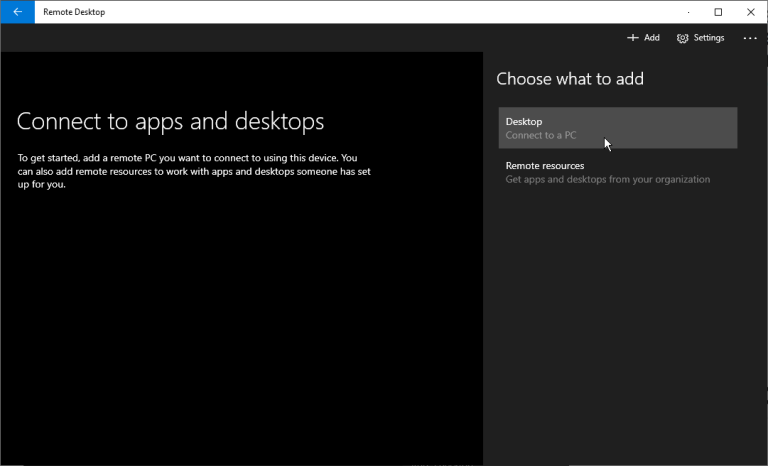The width and height of the screenshot is (768, 466).
Task: Choose Desktop – Connect to a PC
Action: click(618, 128)
